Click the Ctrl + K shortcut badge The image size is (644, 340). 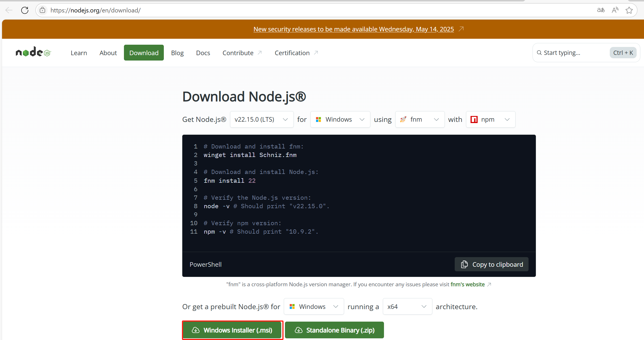coord(623,53)
